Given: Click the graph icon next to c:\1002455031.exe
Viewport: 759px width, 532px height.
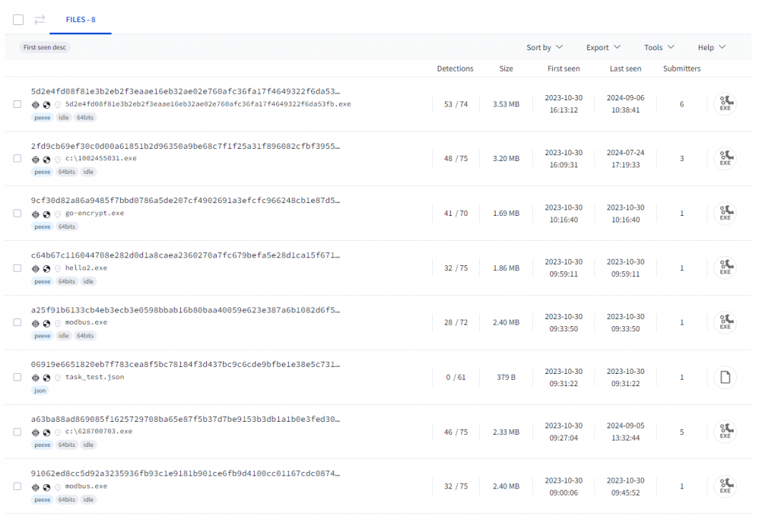Looking at the screenshot, I should tap(36, 160).
